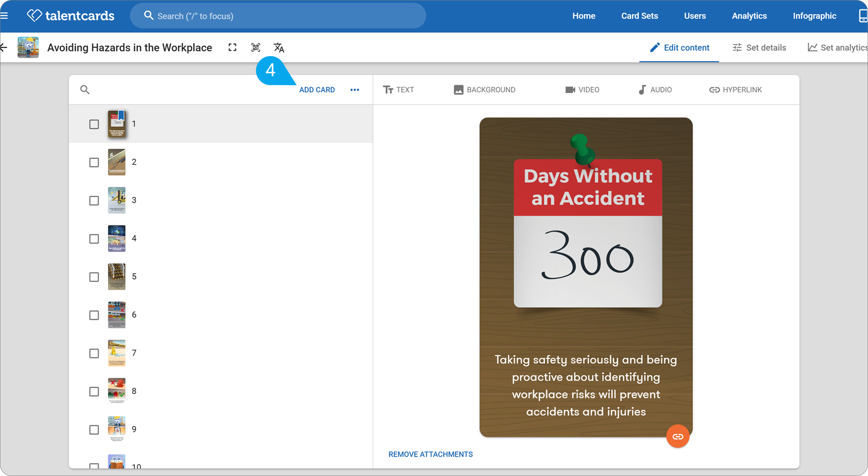Viewport: 868px width, 476px height.
Task: Tick the checkbox for card 3
Action: tap(94, 201)
